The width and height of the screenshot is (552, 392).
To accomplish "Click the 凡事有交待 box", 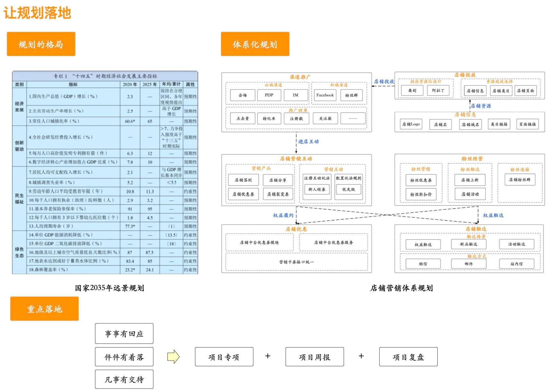I will pyautogui.click(x=124, y=380).
